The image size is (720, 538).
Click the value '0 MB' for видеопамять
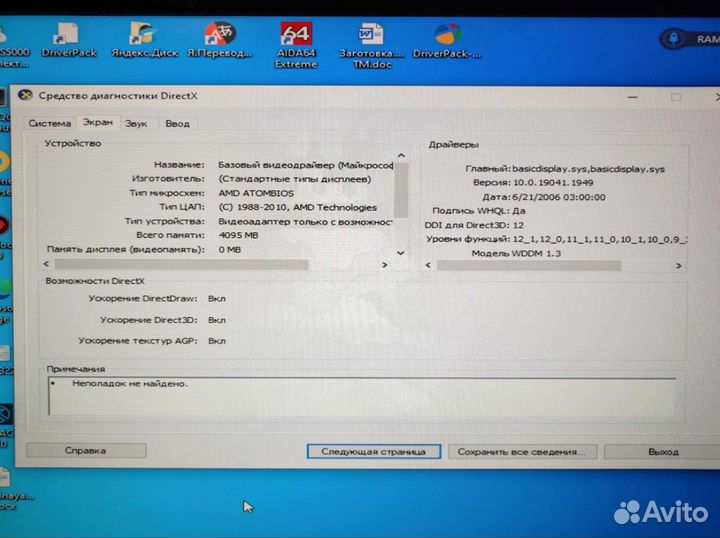[x=230, y=250]
